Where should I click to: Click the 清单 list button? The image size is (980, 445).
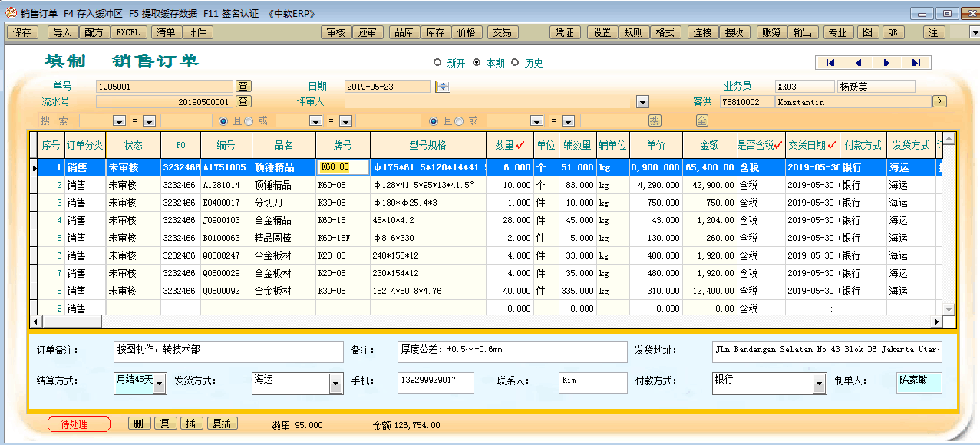[x=166, y=32]
